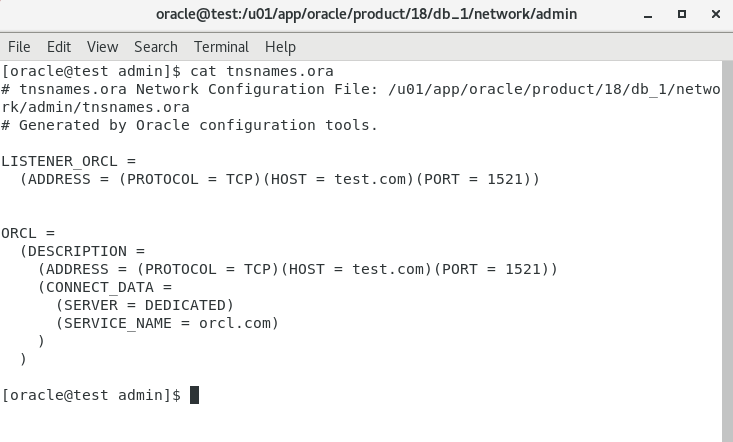The height and width of the screenshot is (442, 733).
Task: Open the View menu
Action: point(102,47)
